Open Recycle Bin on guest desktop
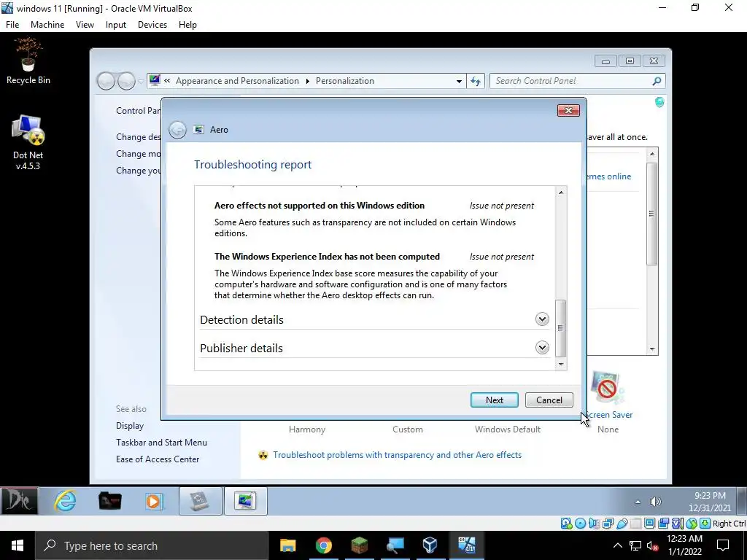This screenshot has width=747, height=560. (28, 62)
